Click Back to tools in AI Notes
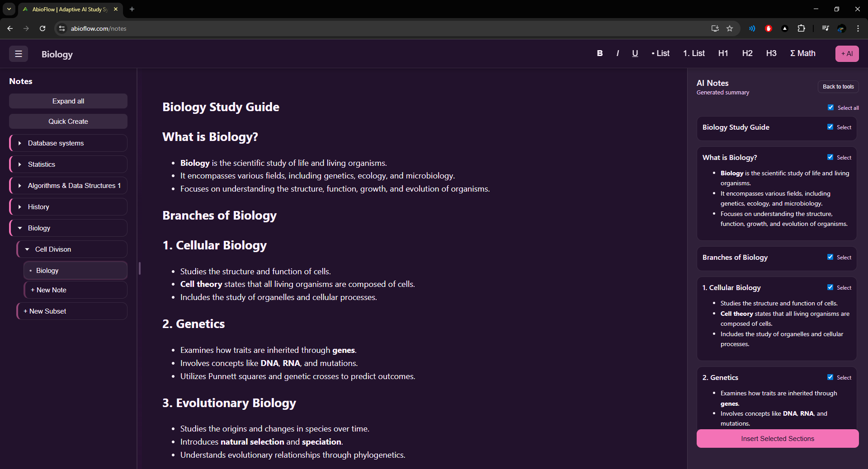The width and height of the screenshot is (868, 469). tap(838, 86)
